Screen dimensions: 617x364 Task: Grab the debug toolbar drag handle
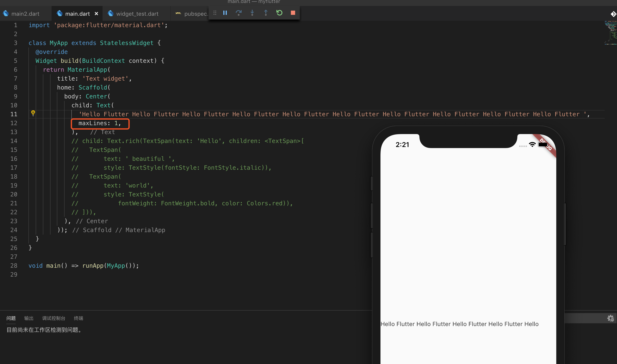coord(215,13)
